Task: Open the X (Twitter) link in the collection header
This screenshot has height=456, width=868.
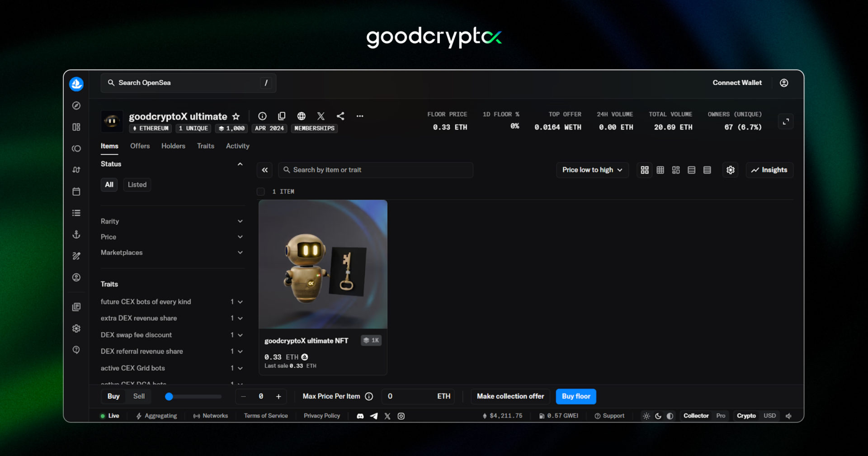Action: tap(321, 116)
